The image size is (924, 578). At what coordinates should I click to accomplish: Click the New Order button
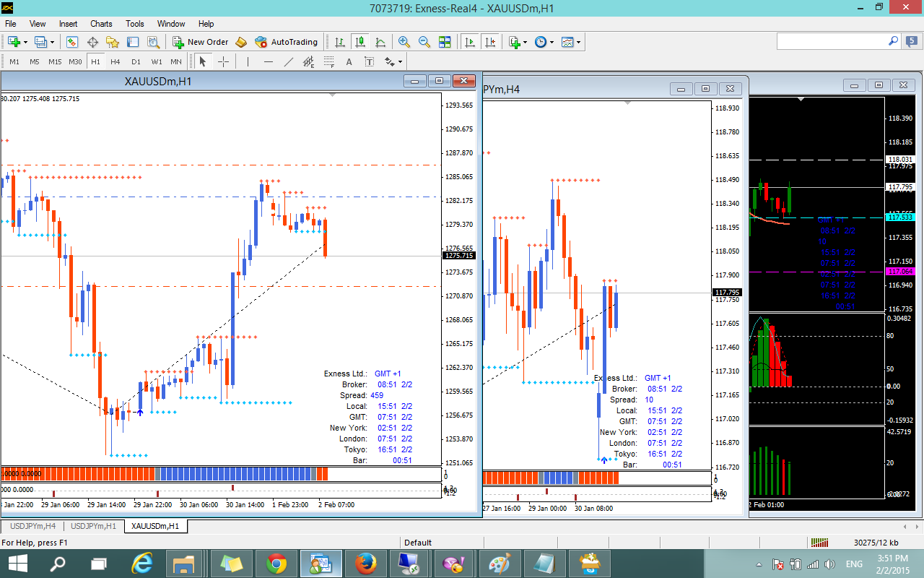point(200,42)
